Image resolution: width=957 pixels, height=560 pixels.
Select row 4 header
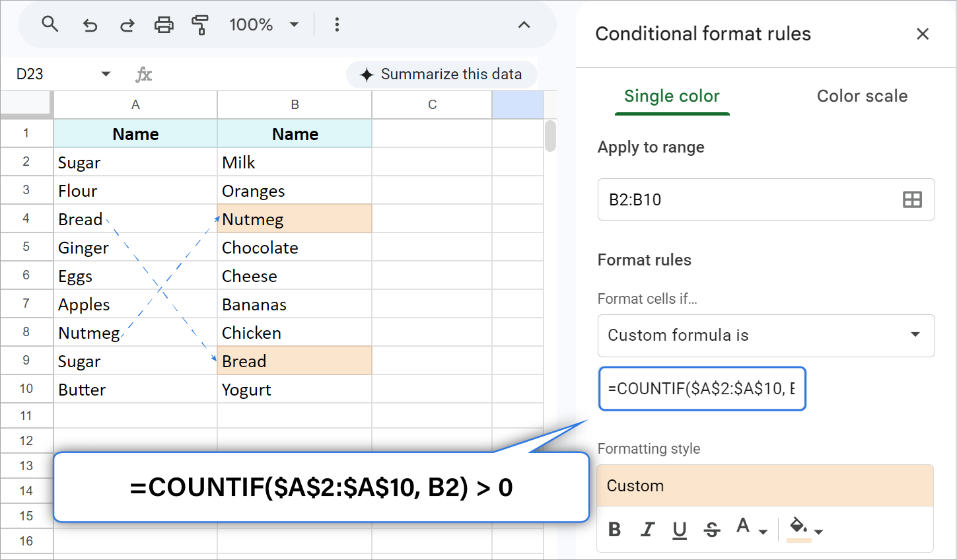click(x=26, y=218)
